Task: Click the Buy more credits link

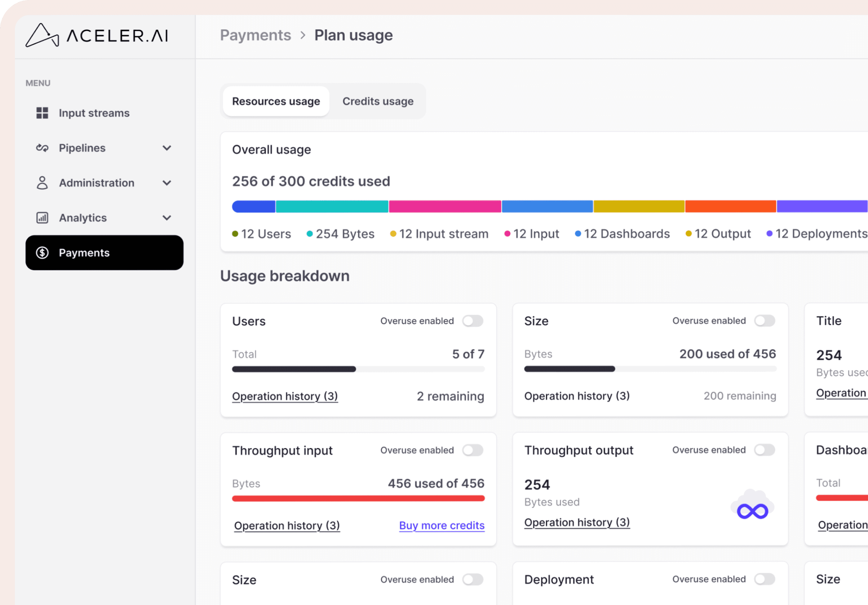Action: [x=441, y=525]
